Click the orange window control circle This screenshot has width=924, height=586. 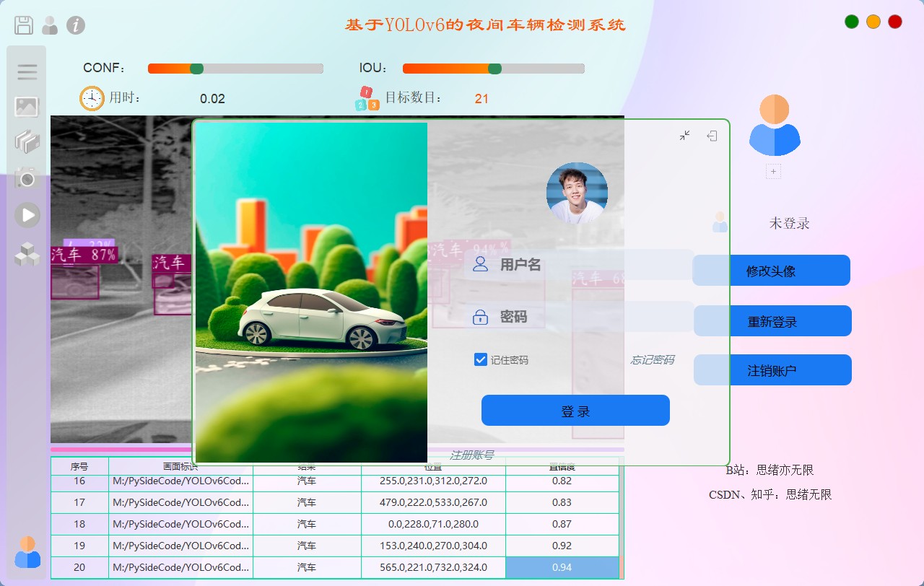pyautogui.click(x=873, y=22)
